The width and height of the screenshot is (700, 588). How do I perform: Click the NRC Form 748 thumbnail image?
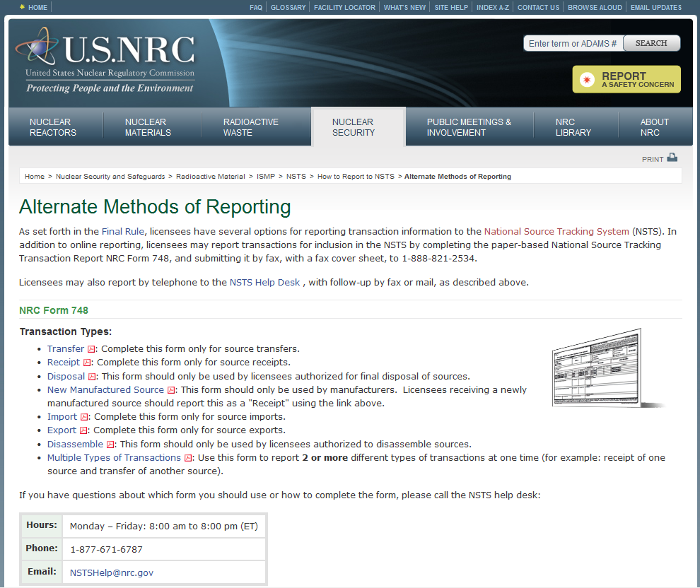point(607,368)
